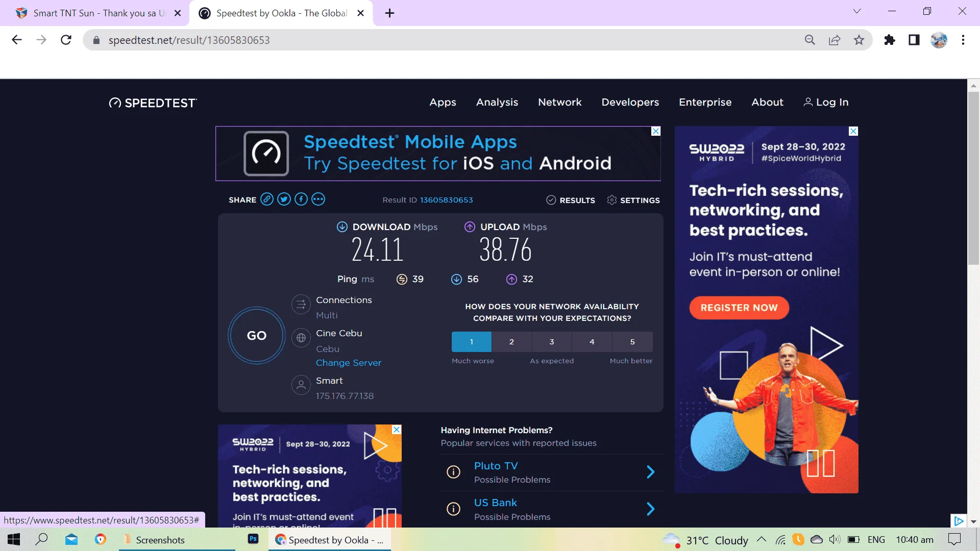The width and height of the screenshot is (980, 551).
Task: Switch to Smart TNT Sun tab
Action: coord(94,13)
